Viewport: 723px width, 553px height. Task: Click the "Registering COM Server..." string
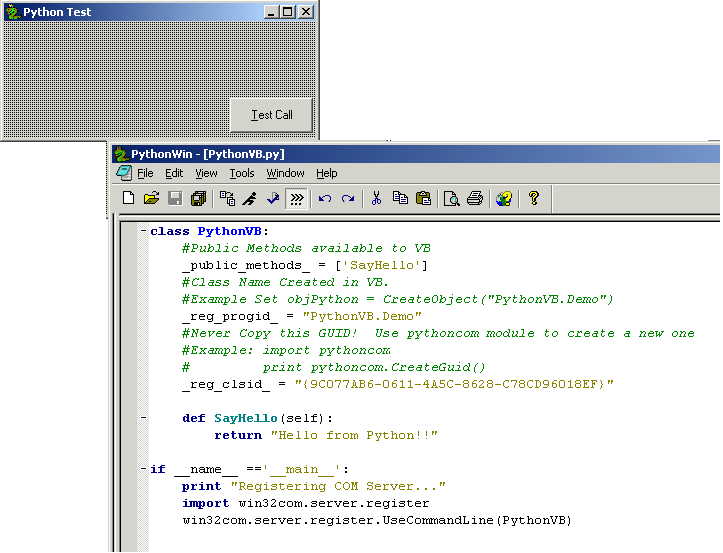(x=338, y=486)
